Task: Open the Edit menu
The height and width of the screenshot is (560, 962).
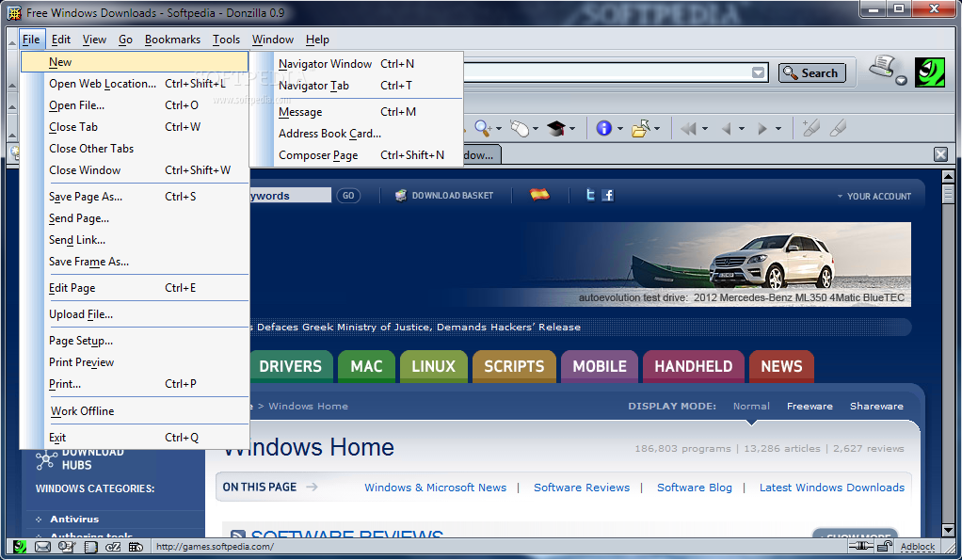Action: tap(61, 40)
